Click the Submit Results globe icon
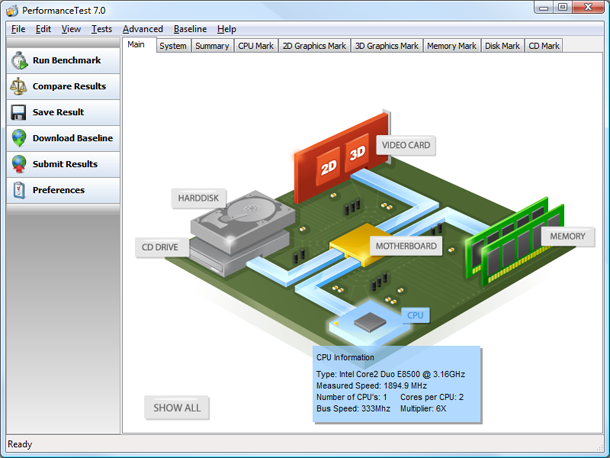Viewport: 610px width, 458px height. (x=19, y=165)
